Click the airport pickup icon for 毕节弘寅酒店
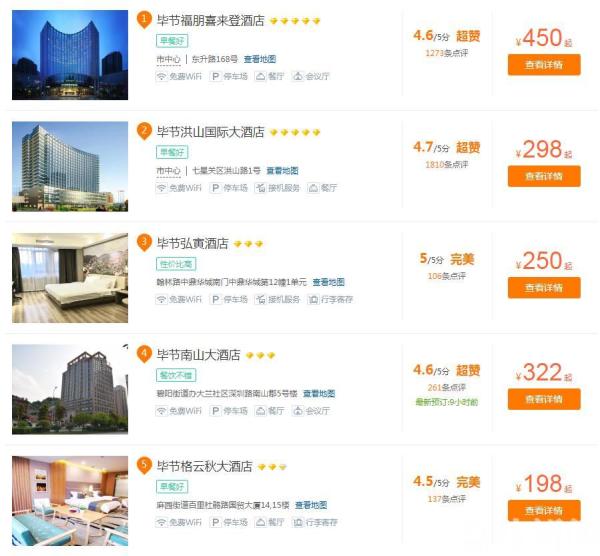 tap(260, 299)
